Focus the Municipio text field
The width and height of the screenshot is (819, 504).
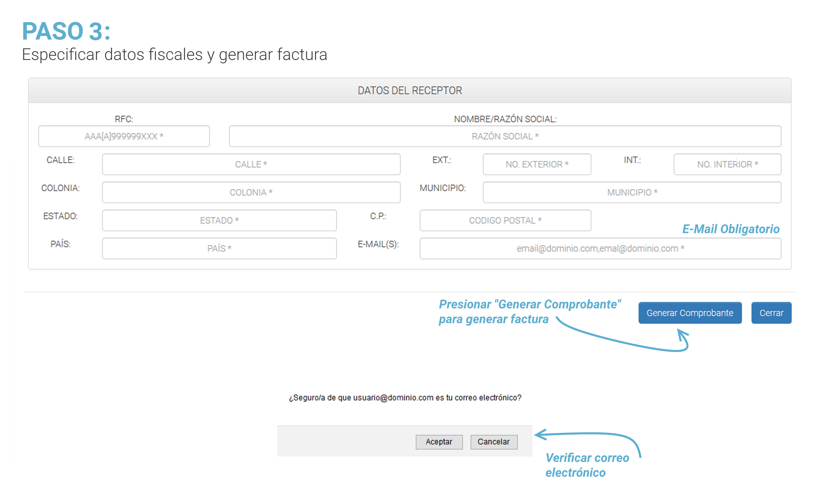(x=632, y=192)
